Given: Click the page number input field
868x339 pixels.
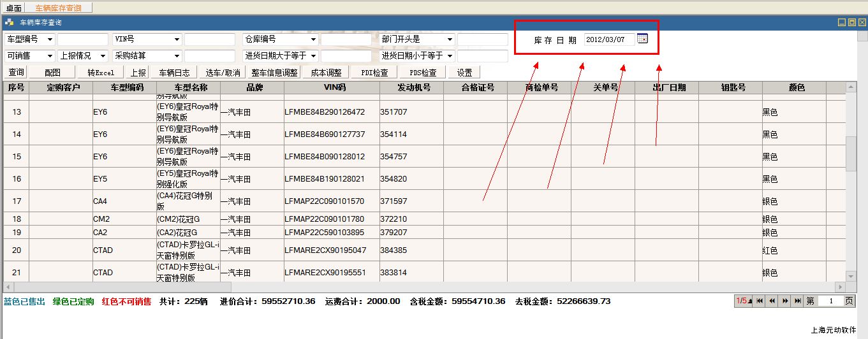Looking at the screenshot, I should [x=830, y=301].
